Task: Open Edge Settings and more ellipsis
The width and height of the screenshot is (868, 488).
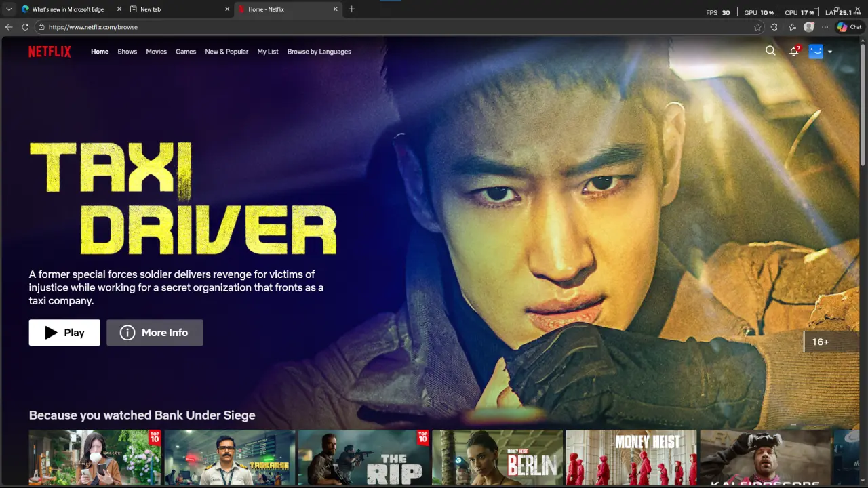Action: (x=825, y=27)
